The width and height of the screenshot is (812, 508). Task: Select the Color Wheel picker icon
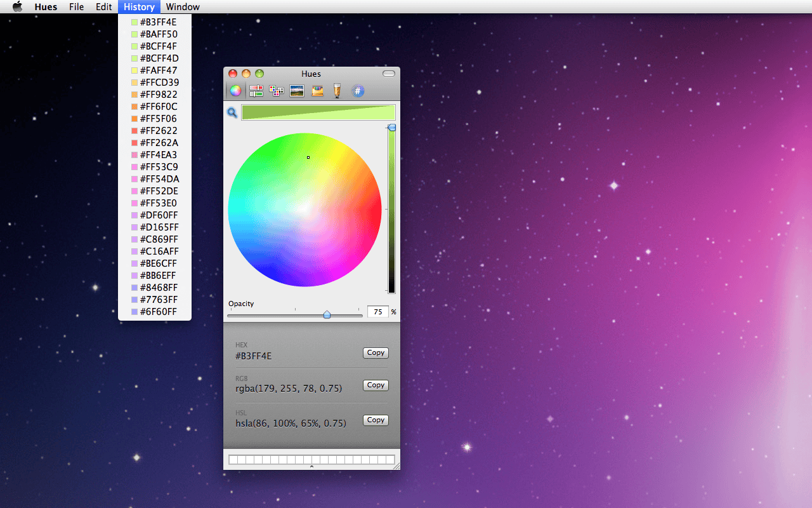click(235, 90)
